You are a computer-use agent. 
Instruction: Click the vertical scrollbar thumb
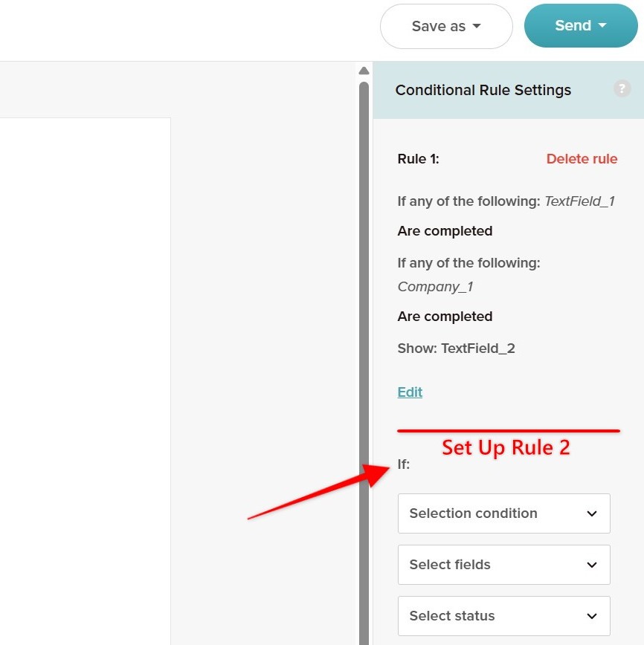pyautogui.click(x=364, y=363)
